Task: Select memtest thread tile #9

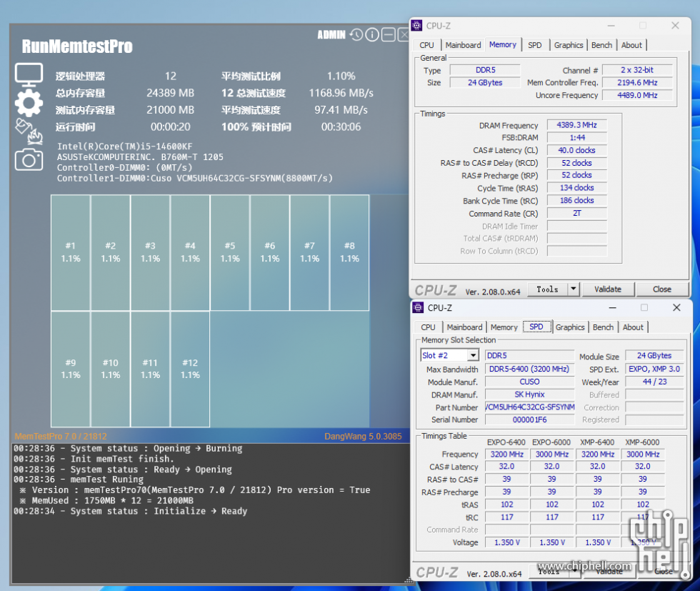Action: 71,369
